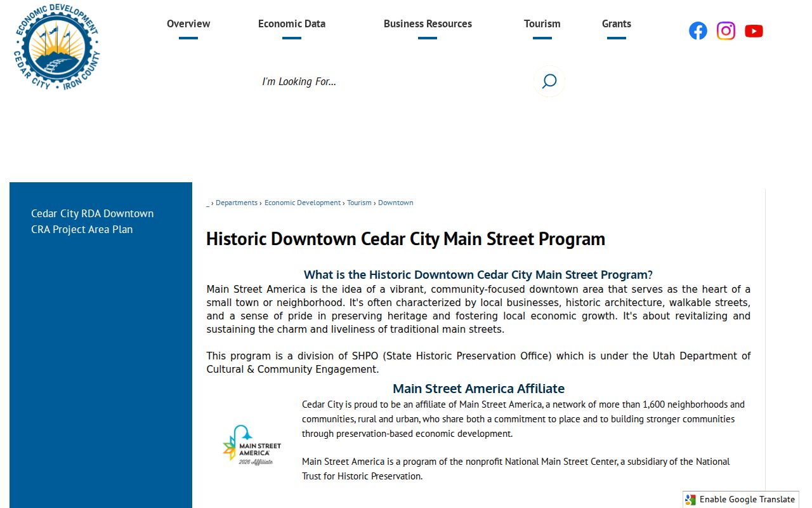The image size is (812, 508).
Task: Click Enable Google Translate button
Action: (741, 500)
